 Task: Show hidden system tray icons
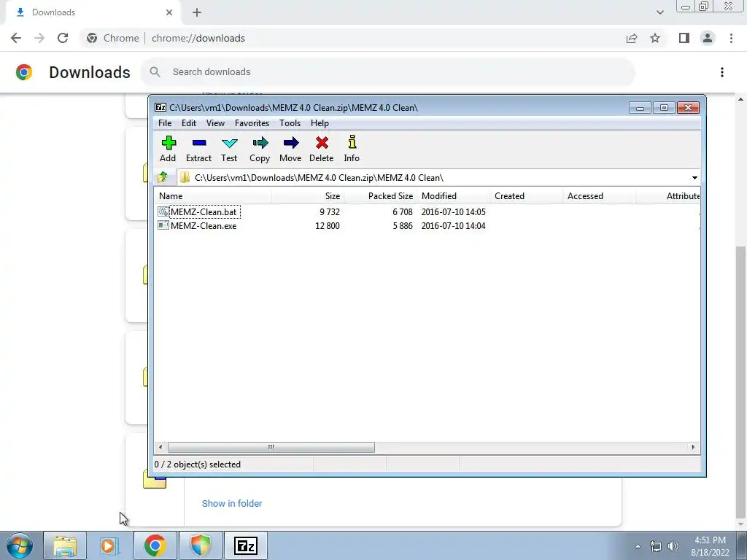click(638, 546)
